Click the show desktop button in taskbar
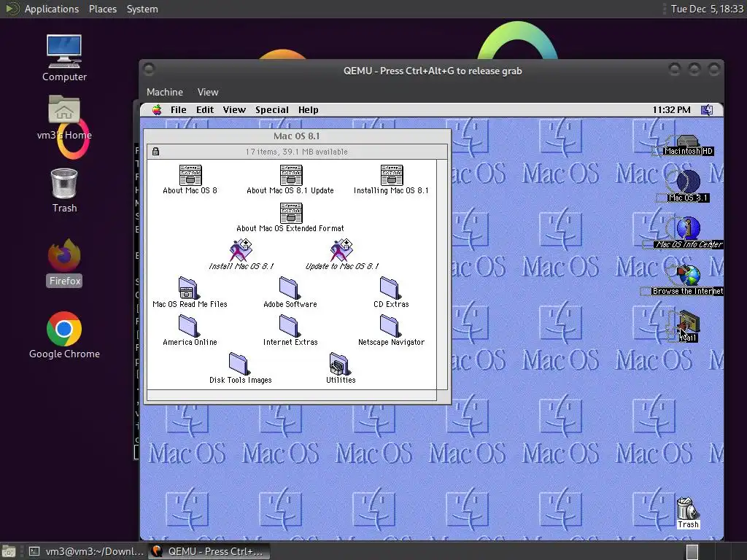Viewport: 747px width, 560px height. [9, 551]
